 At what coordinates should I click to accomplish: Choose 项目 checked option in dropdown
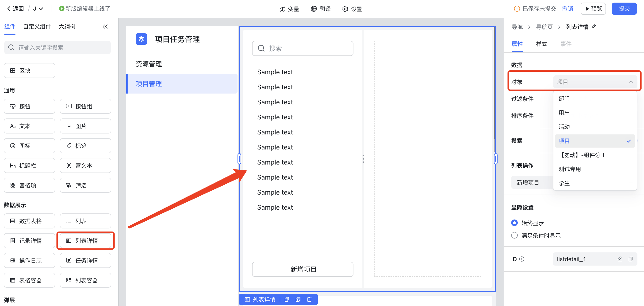click(x=595, y=141)
